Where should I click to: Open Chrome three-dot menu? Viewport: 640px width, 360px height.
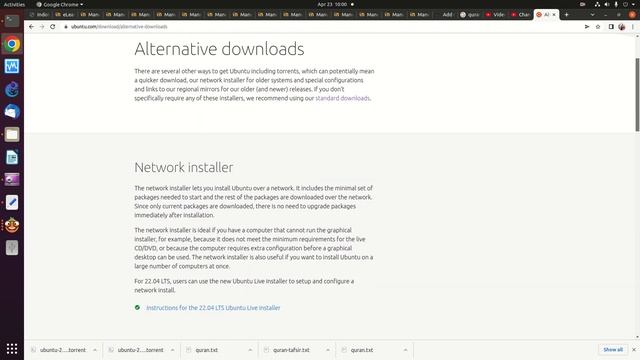[x=633, y=27]
